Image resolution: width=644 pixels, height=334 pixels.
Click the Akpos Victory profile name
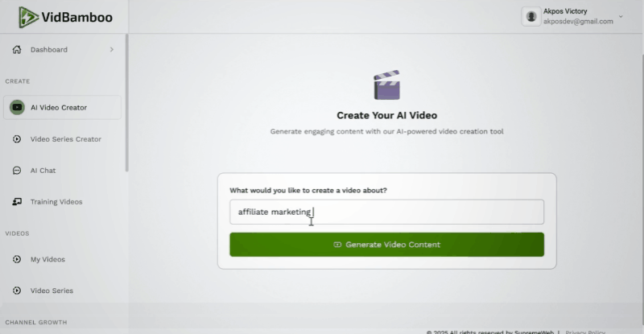[x=565, y=11]
